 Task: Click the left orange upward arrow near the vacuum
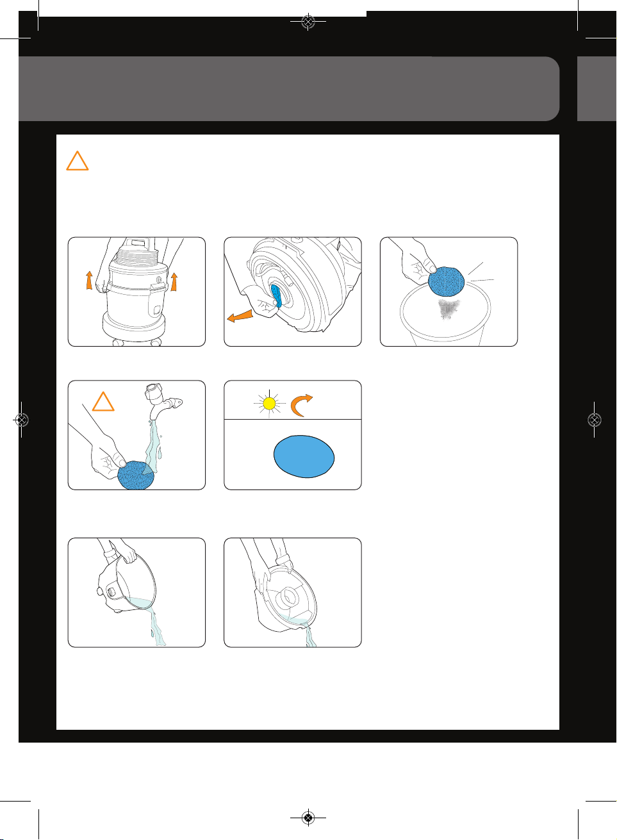click(89, 280)
